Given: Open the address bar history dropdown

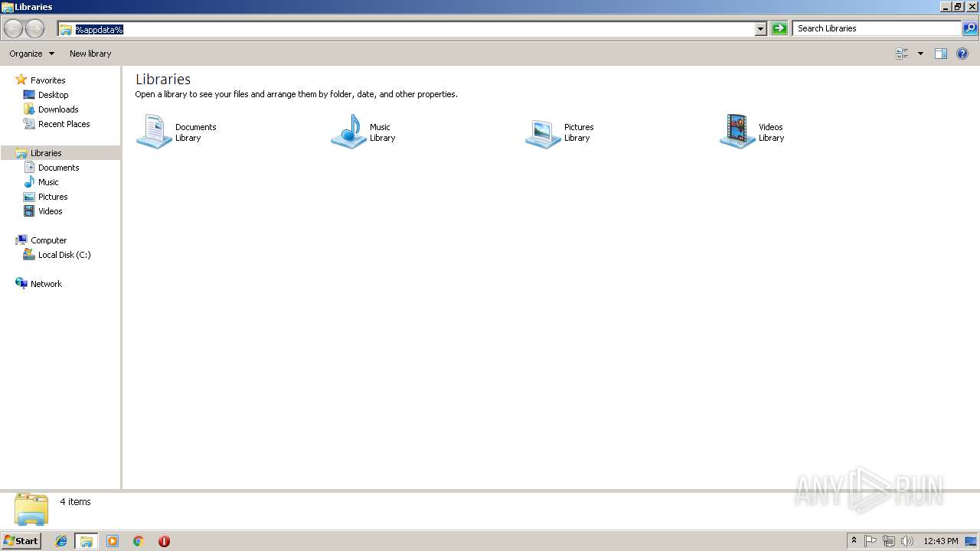Looking at the screenshot, I should pos(760,29).
